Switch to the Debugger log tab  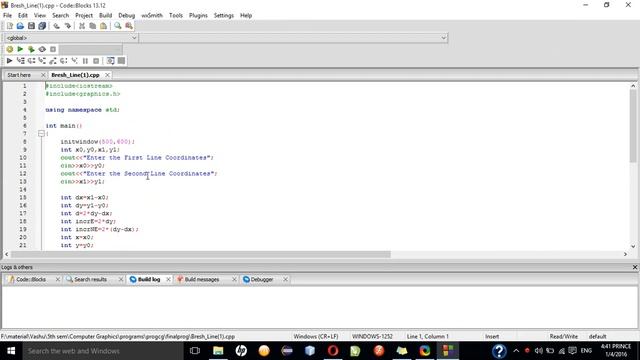262,280
